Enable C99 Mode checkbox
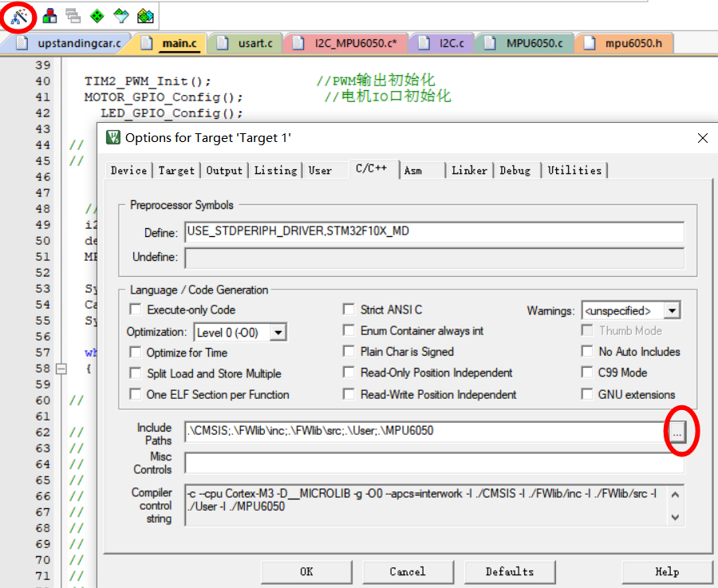This screenshot has height=588, width=718. tap(588, 373)
